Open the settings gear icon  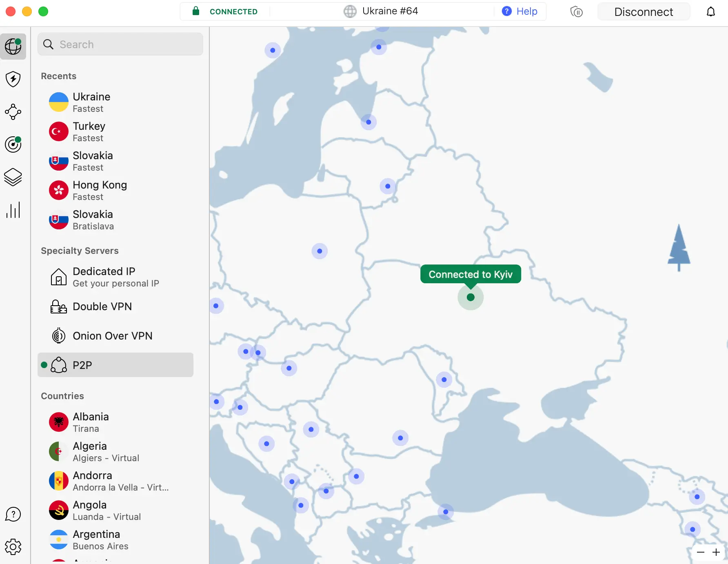[13, 547]
